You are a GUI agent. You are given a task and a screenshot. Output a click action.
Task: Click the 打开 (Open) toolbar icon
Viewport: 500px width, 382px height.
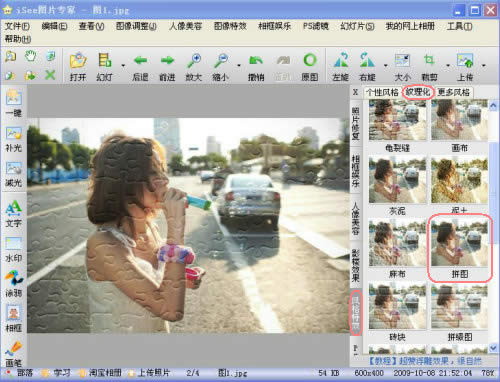coord(78,66)
